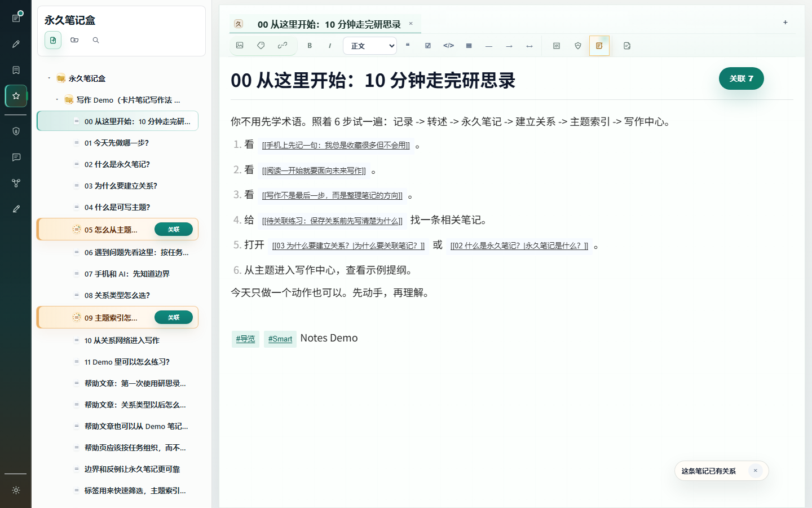Open note 03 为什么要建立关系?
This screenshot has width=812, height=508.
coord(118,186)
